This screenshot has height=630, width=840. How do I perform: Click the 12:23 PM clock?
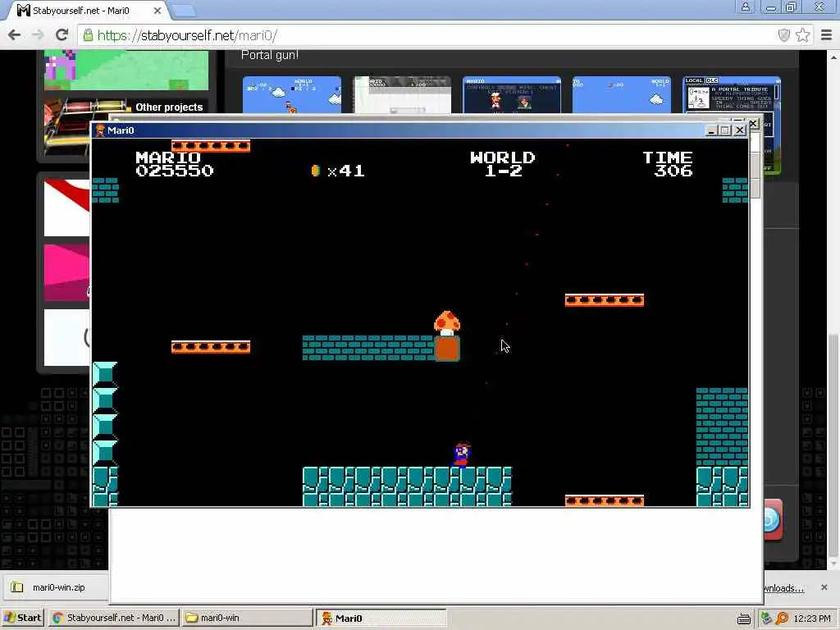(812, 619)
